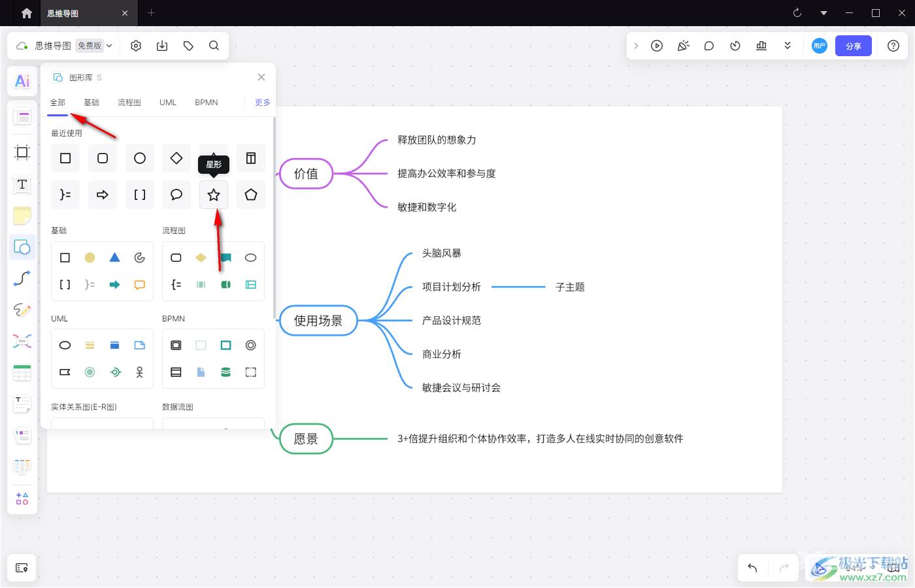Screen dimensions: 915x588
Task: Open the voting chart icon
Action: click(x=761, y=46)
